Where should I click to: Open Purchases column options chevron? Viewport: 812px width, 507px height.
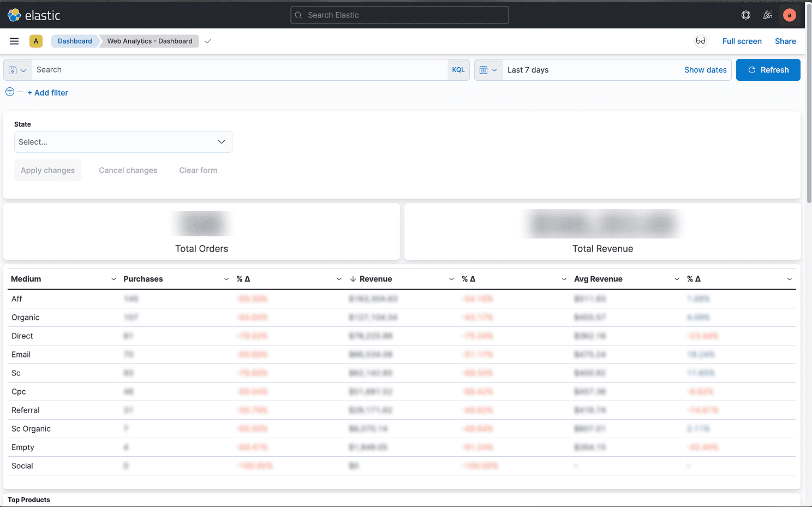[x=226, y=279]
